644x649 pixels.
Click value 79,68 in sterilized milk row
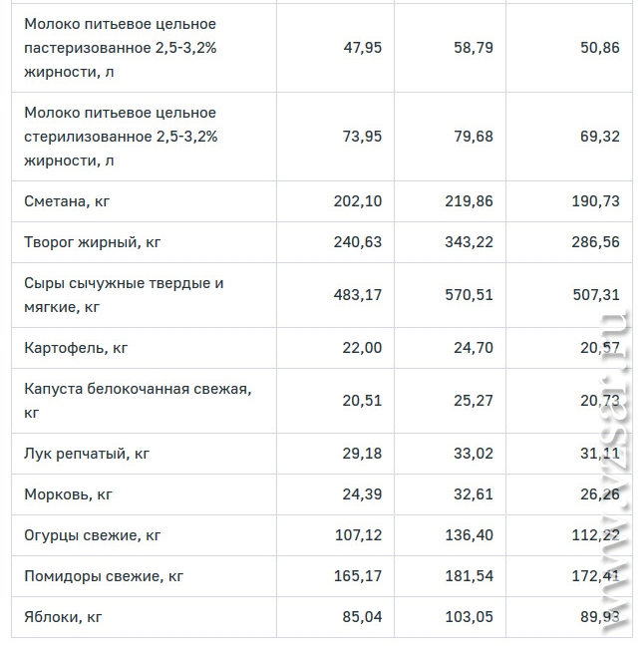coord(474,137)
